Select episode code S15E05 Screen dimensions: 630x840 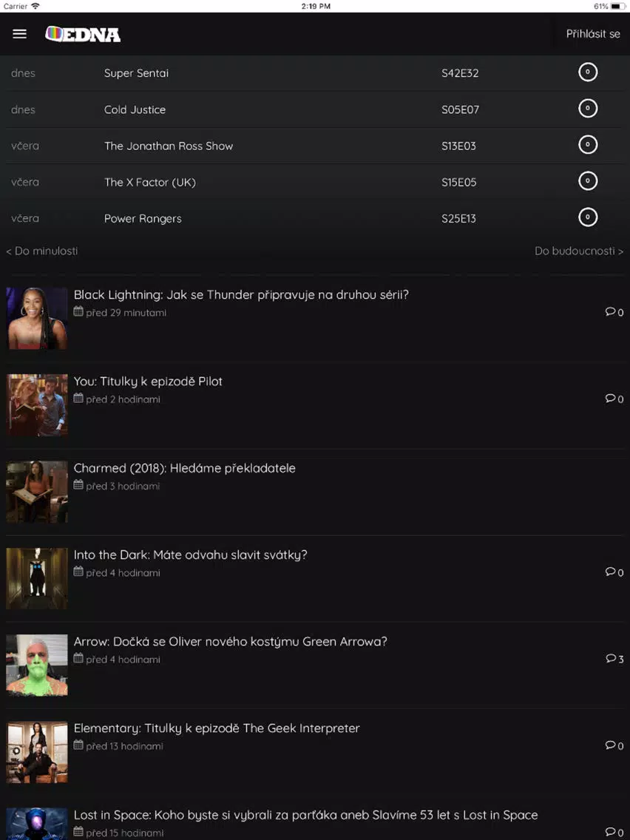tap(458, 183)
